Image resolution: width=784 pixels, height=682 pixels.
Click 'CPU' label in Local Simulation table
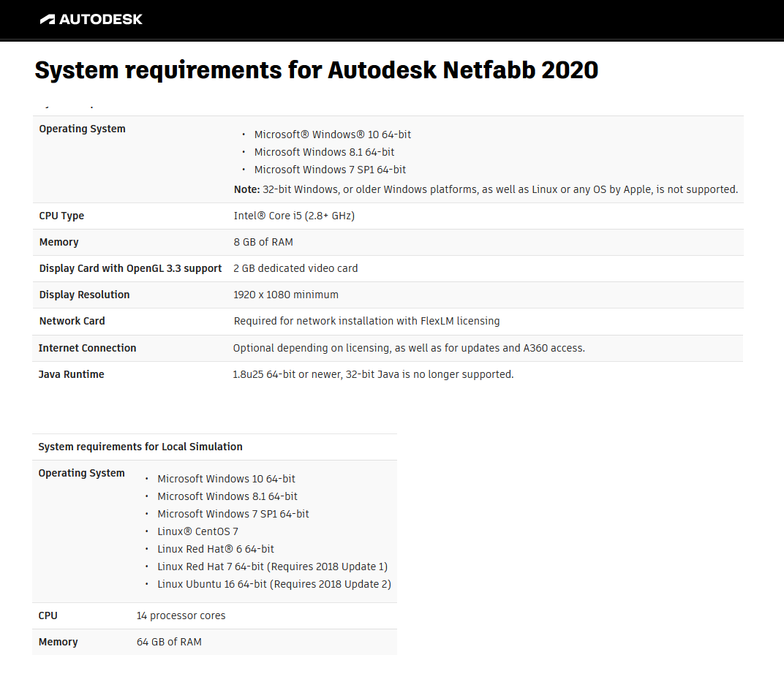click(48, 615)
